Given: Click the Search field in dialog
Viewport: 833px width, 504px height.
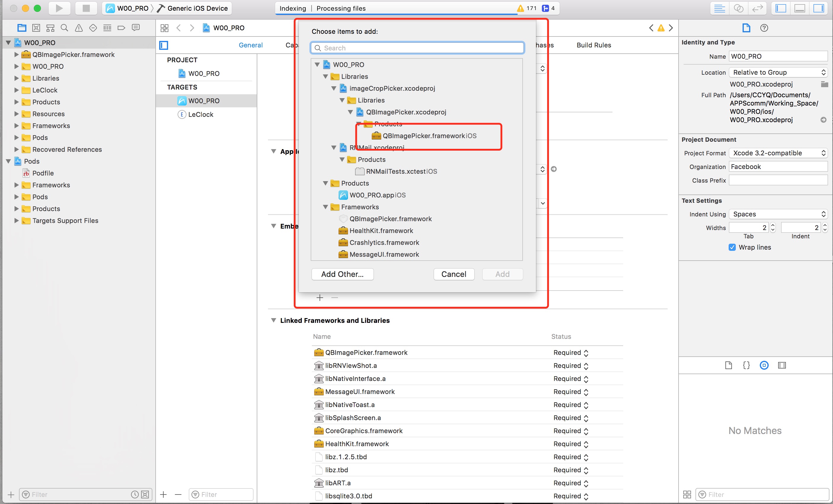Looking at the screenshot, I should pyautogui.click(x=417, y=48).
